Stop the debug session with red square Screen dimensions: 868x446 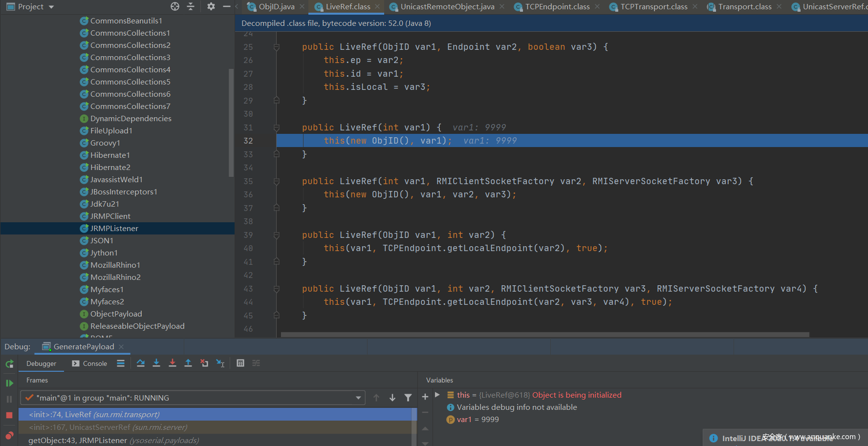9,415
